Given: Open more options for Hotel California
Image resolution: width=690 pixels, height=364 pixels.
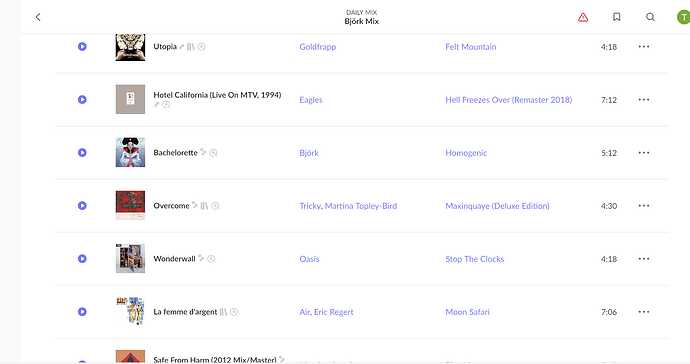Looking at the screenshot, I should (x=644, y=99).
